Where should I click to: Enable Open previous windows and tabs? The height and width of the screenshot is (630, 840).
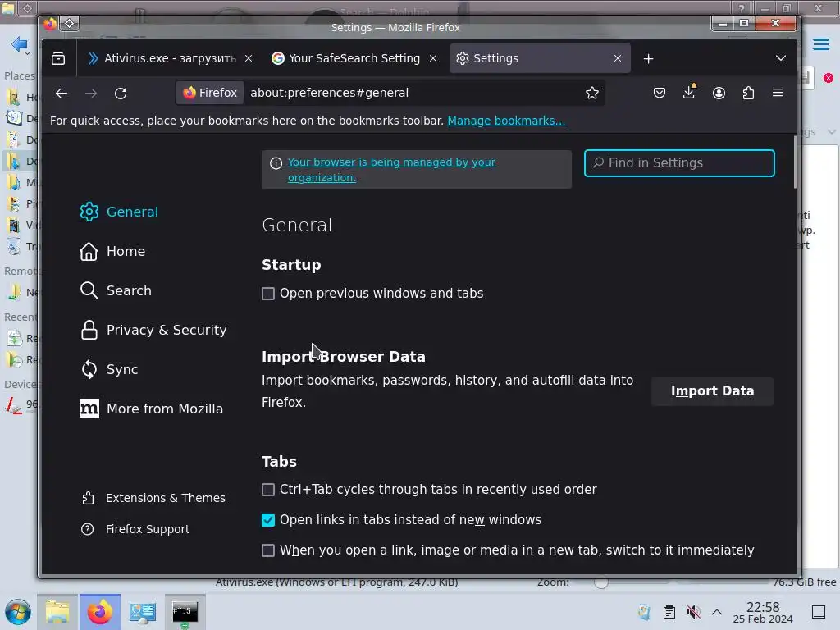click(268, 294)
